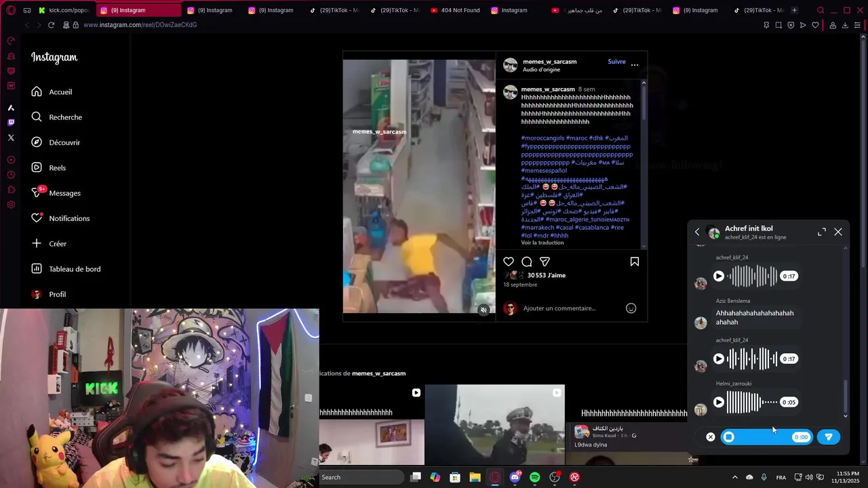Click the Instagram logo
Image resolution: width=868 pixels, height=488 pixels.
coord(54,58)
